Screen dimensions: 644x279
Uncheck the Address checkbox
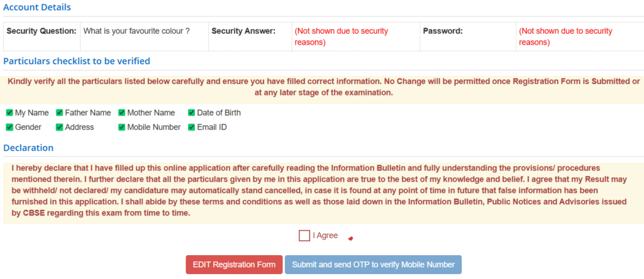point(59,127)
